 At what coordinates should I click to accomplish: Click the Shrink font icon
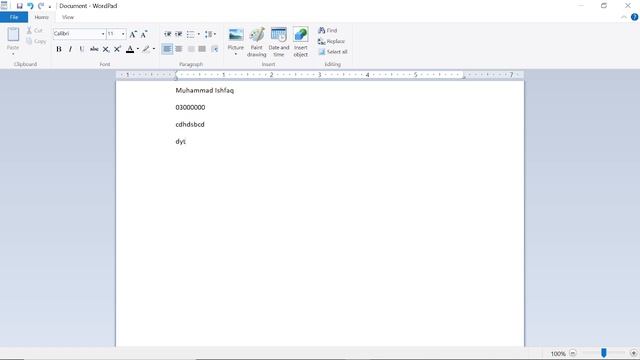[x=144, y=34]
